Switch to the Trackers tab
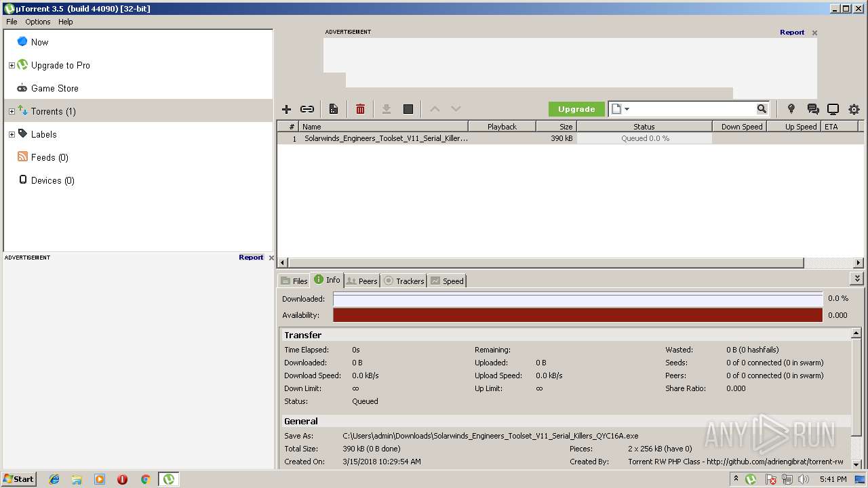Screen dimensions: 868x488 coord(403,281)
